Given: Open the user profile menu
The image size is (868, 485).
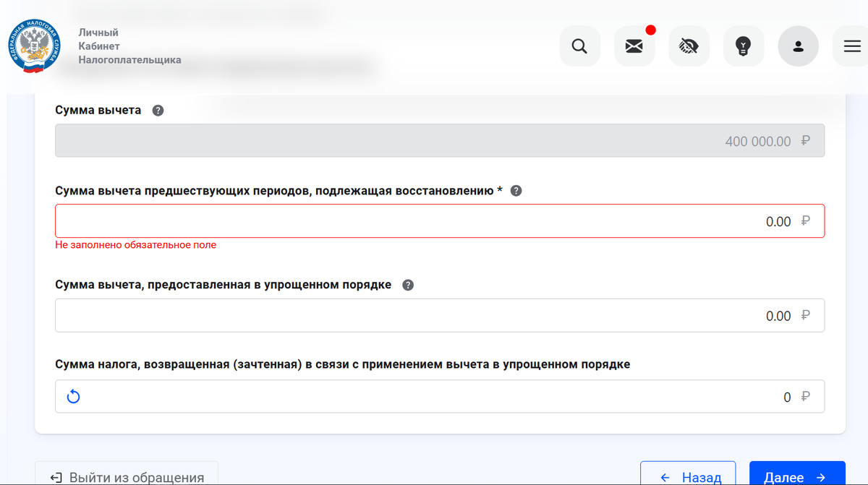Looking at the screenshot, I should click(798, 46).
